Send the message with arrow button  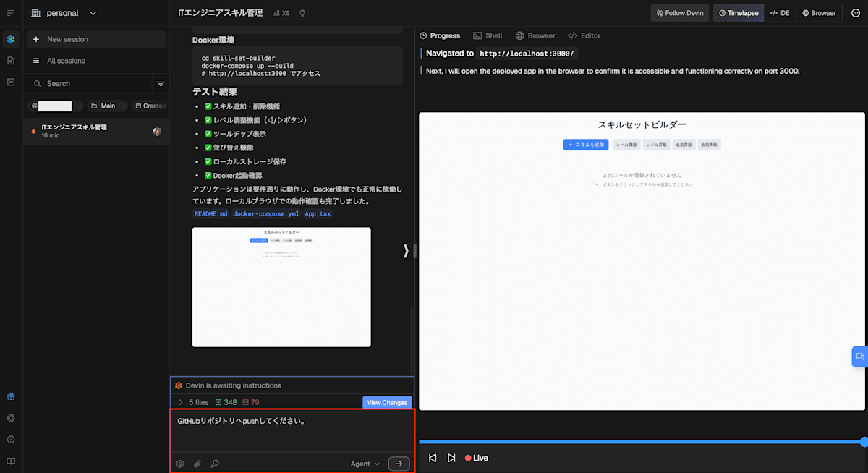tap(399, 464)
